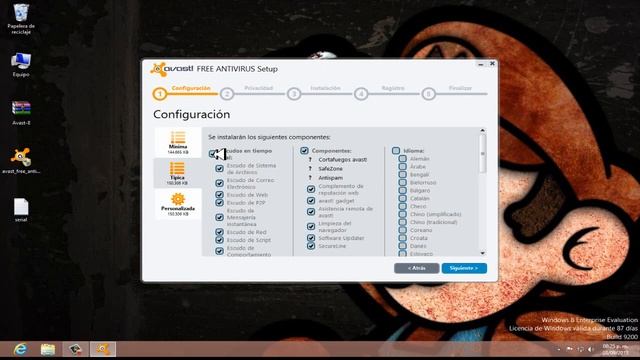640x360 pixels.
Task: Uncheck Escudo de Mensajería Instantánea
Action: [220, 217]
